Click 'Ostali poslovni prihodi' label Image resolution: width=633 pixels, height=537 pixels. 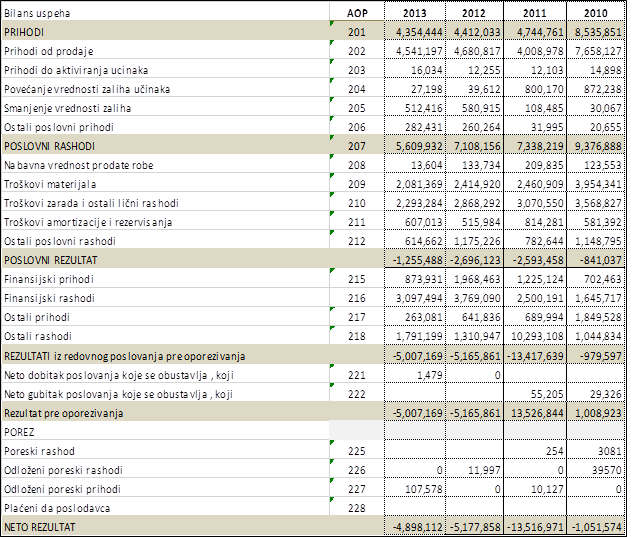[x=59, y=127]
